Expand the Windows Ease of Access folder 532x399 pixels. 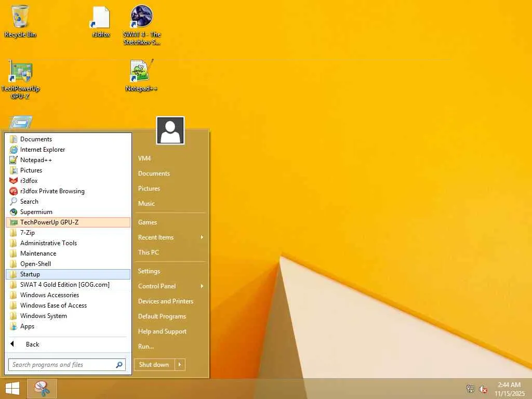pyautogui.click(x=68, y=305)
